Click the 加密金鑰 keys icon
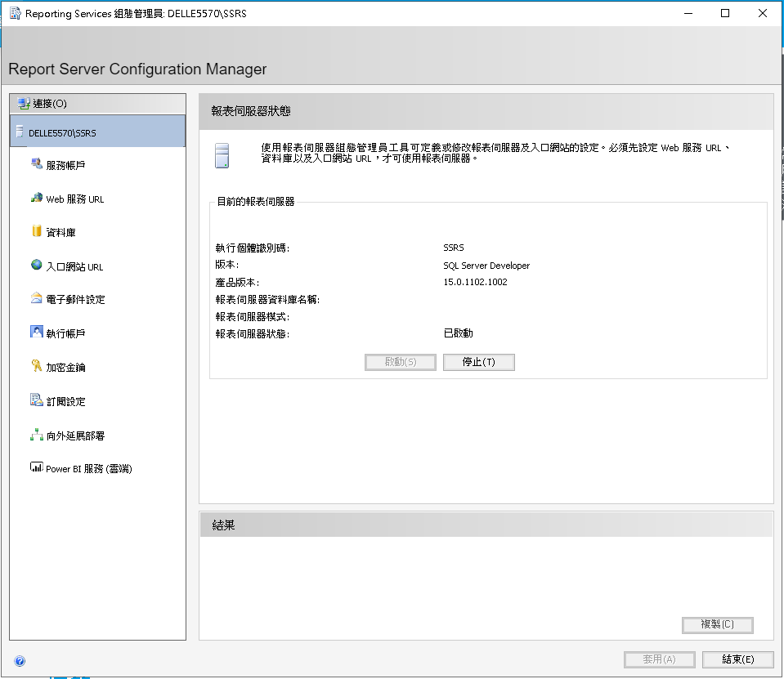Viewport: 784px width, 679px height. pyautogui.click(x=37, y=366)
